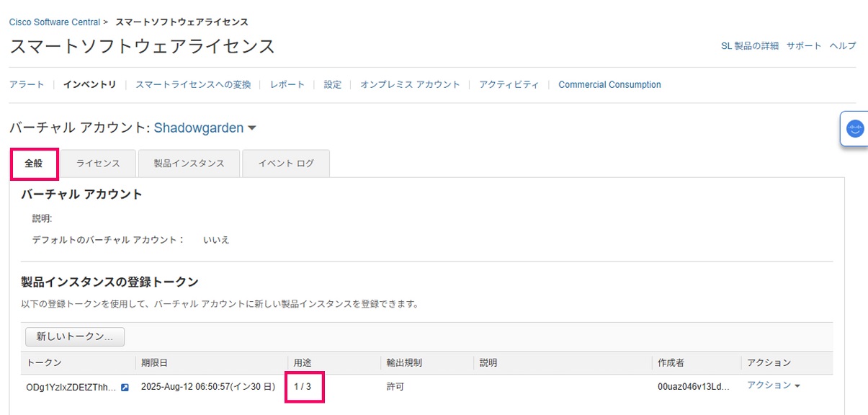
Task: Open the SL 製品の詳細 link
Action: pos(750,45)
